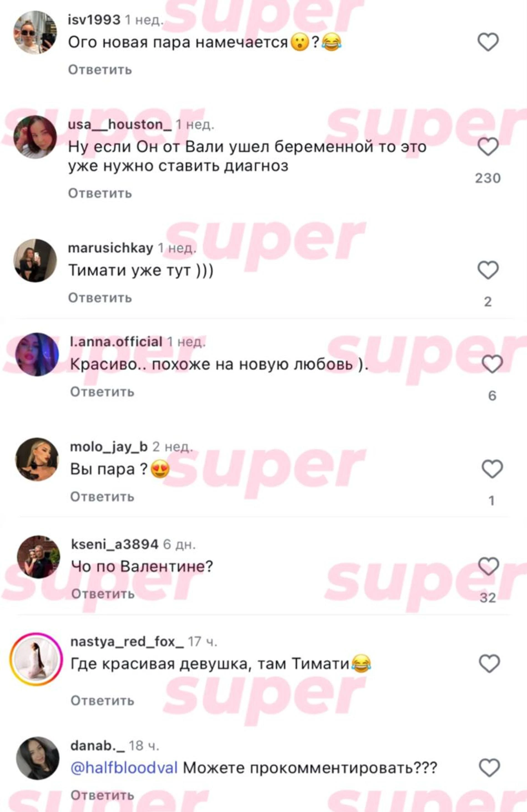527x812 pixels.
Task: Click Ответить under l.anna.official's comment
Action: click(102, 392)
